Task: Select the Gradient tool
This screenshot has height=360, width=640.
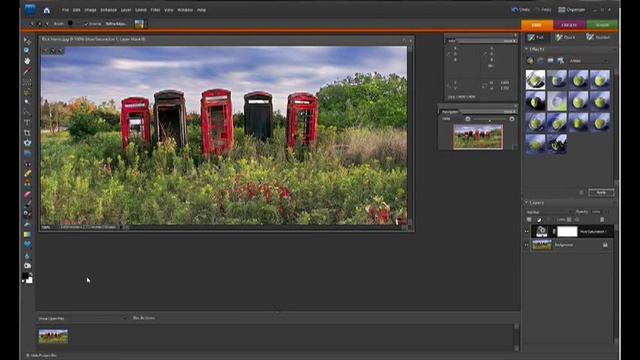Action: tap(27, 235)
